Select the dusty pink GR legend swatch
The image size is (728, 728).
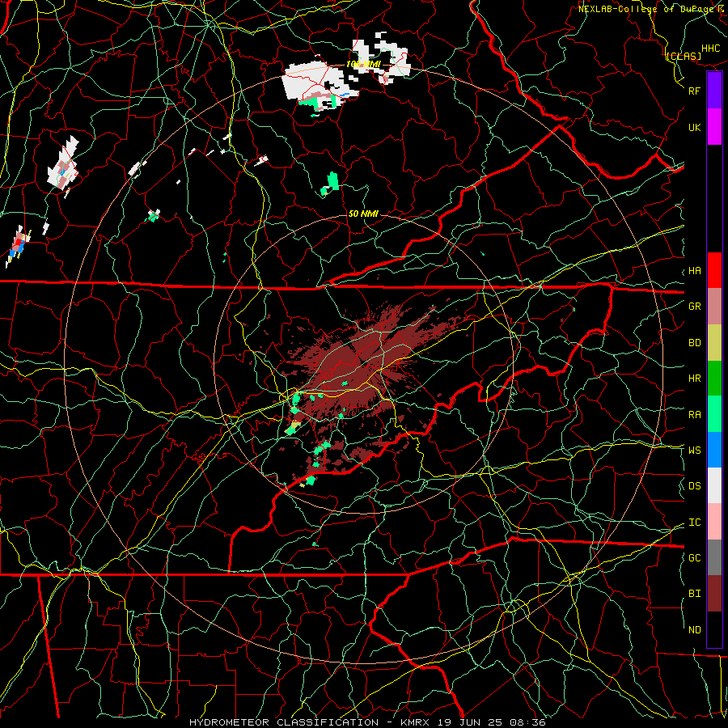(x=714, y=307)
